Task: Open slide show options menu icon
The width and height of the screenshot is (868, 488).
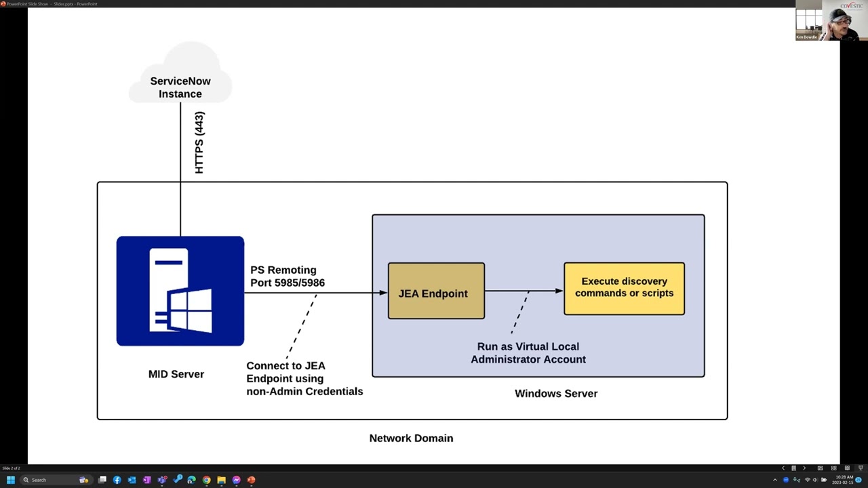Action: [793, 468]
